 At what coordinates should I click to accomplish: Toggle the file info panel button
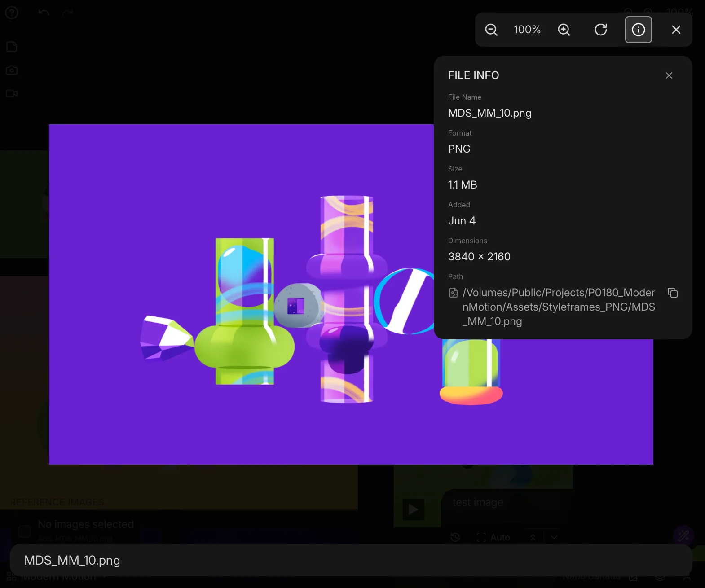click(x=638, y=30)
